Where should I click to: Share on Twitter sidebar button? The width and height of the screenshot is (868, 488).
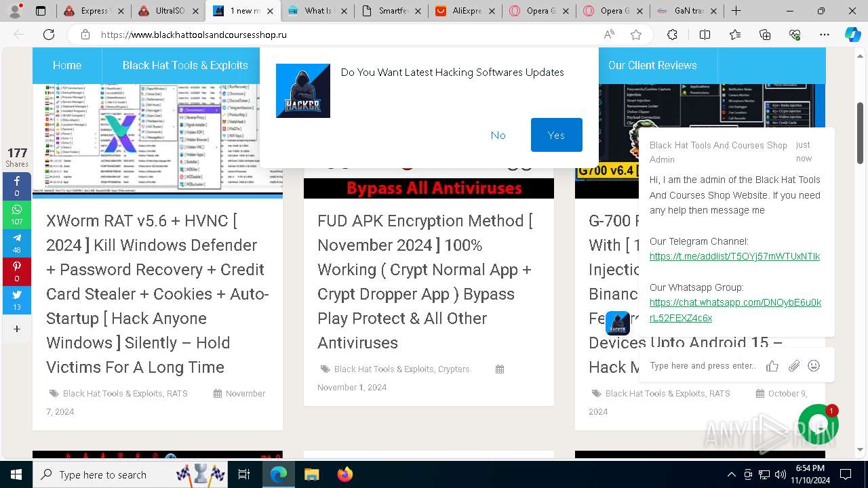click(17, 300)
